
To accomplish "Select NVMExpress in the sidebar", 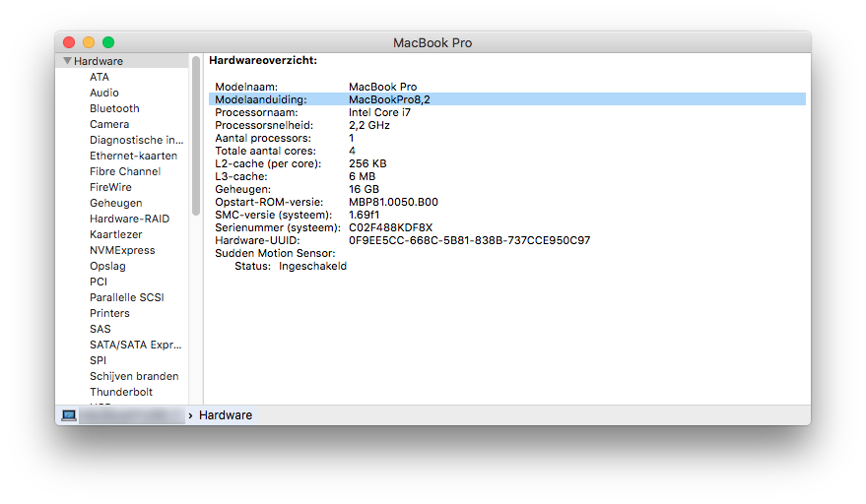I will (122, 250).
